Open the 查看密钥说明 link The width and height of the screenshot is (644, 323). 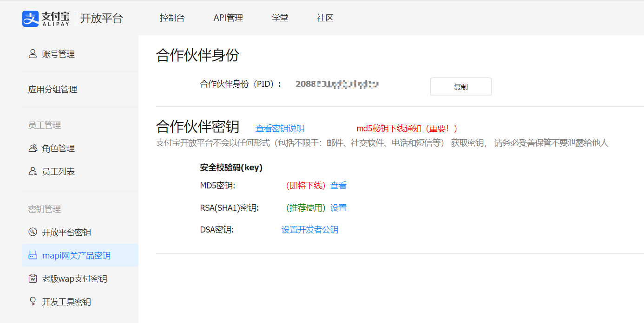280,129
